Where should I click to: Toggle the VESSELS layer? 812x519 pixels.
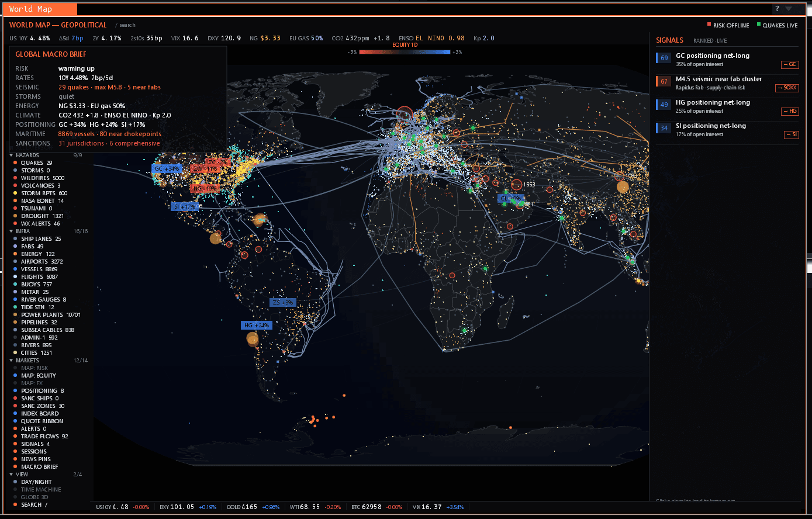(35, 269)
